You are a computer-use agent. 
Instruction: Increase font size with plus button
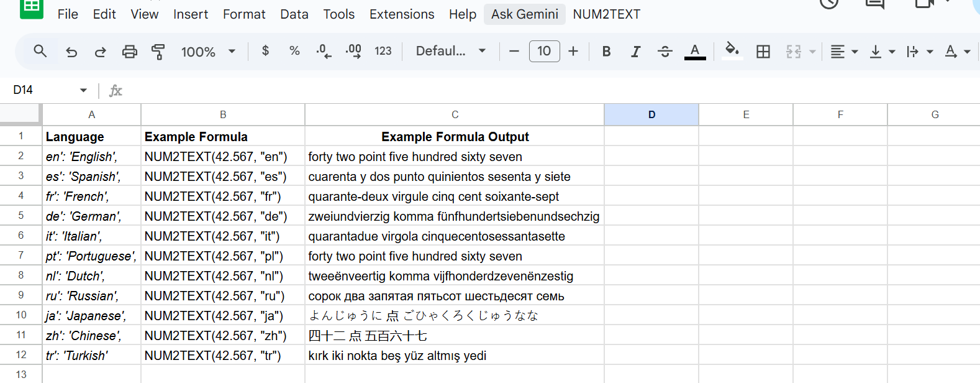(x=573, y=51)
